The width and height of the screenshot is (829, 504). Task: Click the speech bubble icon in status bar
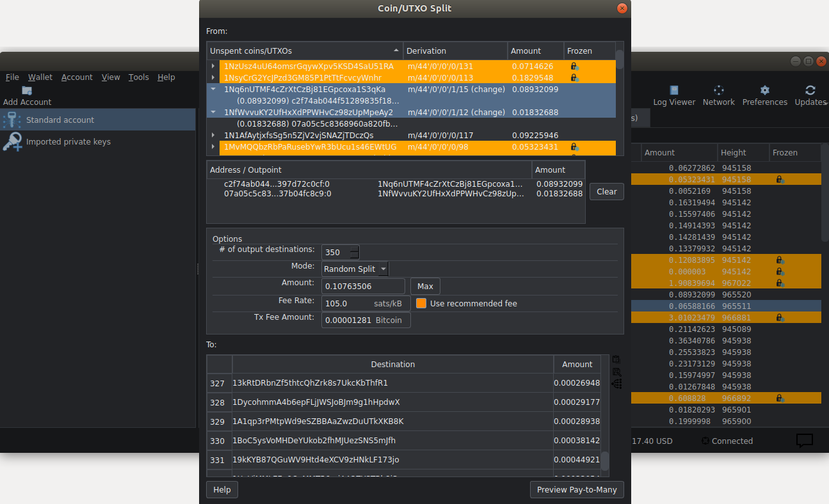pyautogui.click(x=805, y=440)
